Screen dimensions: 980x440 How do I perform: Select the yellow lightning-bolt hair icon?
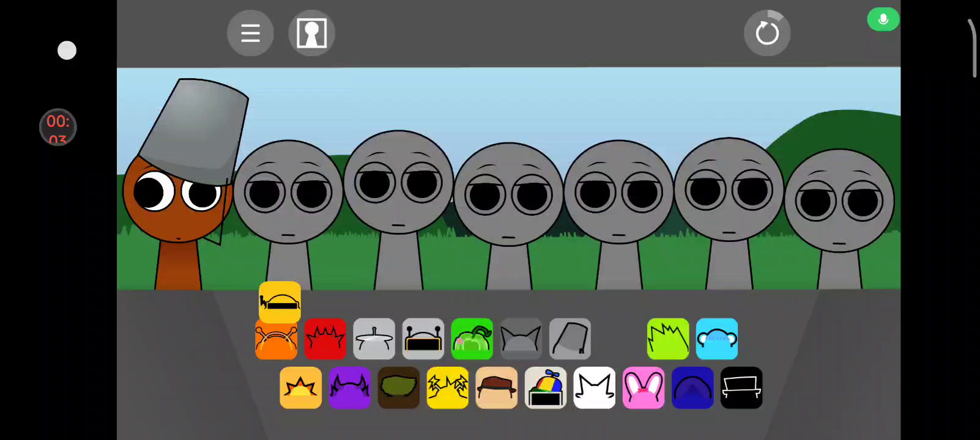(447, 387)
